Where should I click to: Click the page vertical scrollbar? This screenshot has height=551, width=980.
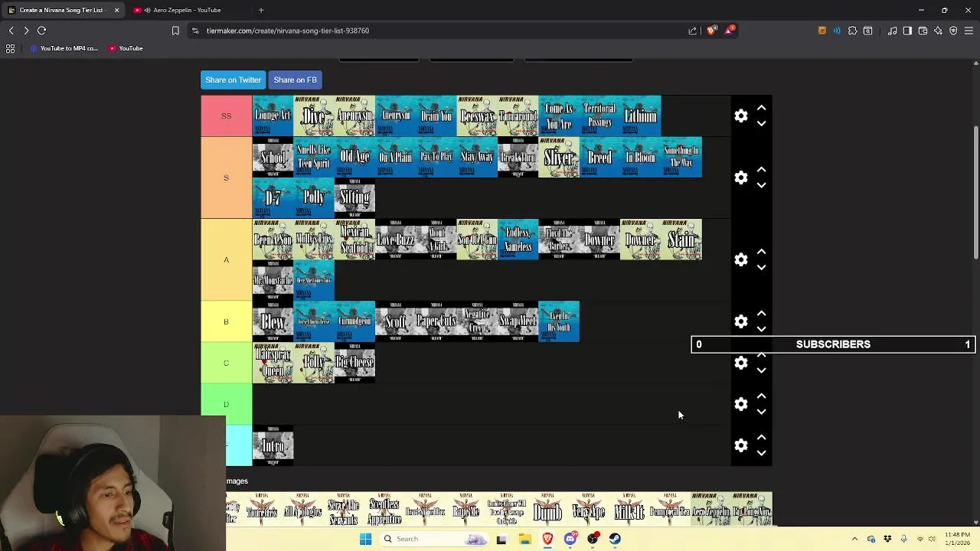point(975,191)
